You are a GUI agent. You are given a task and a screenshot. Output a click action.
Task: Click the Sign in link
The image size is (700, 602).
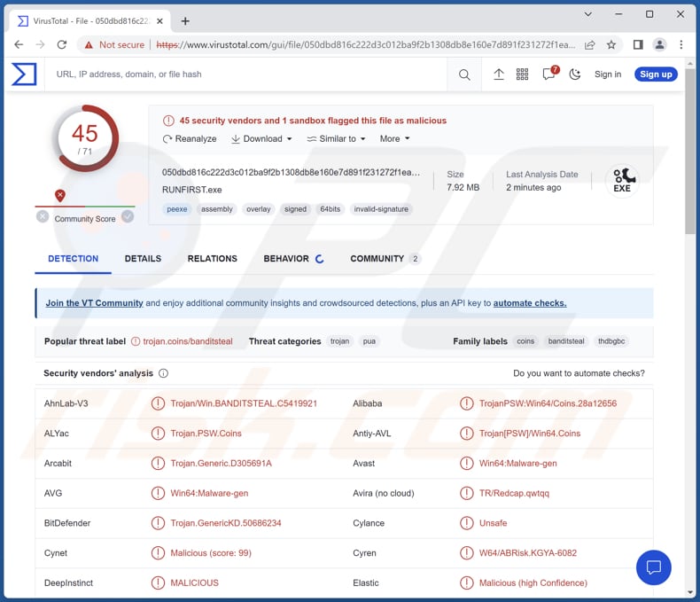[608, 74]
